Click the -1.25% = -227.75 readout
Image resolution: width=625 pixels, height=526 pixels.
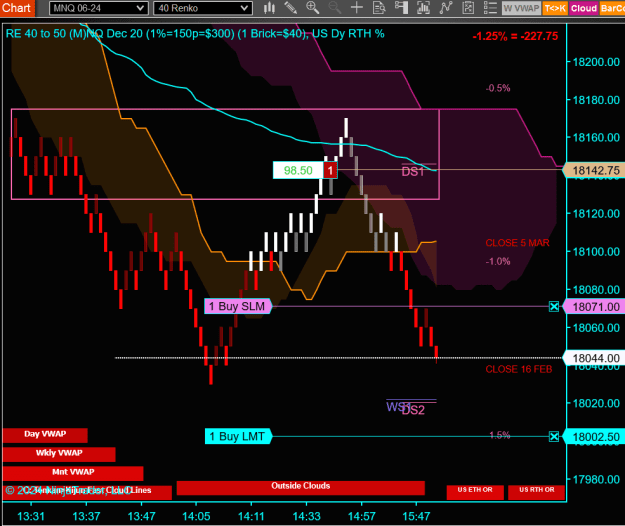(515, 36)
